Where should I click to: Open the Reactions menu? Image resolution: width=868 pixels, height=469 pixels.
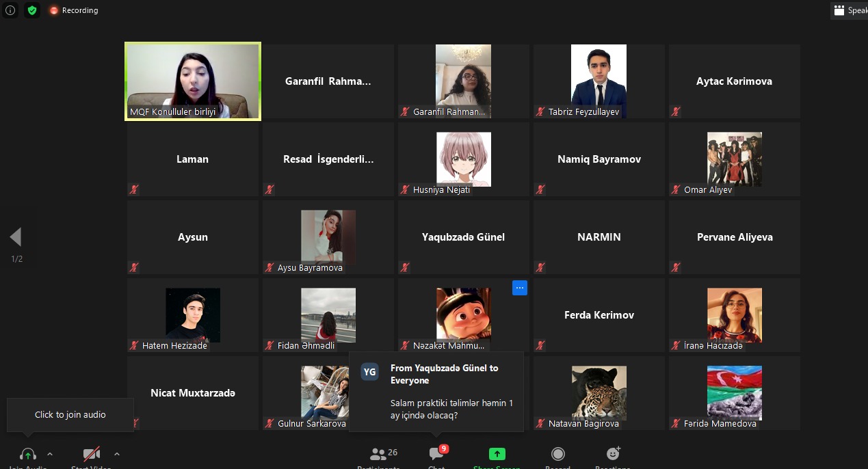click(x=613, y=455)
